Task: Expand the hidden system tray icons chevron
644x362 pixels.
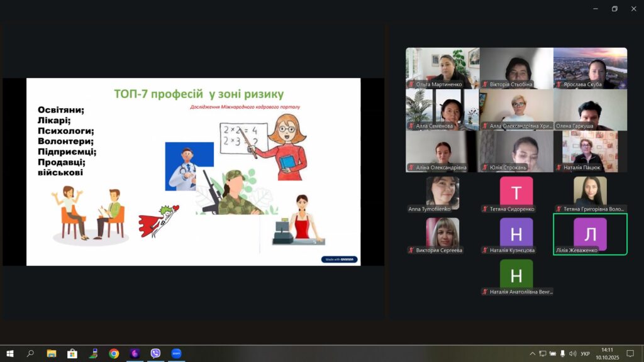Action: (x=532, y=354)
